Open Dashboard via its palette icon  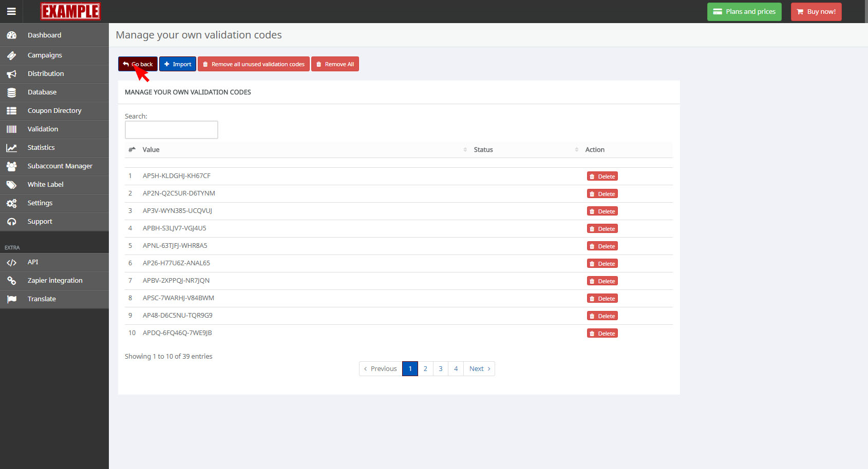click(11, 35)
